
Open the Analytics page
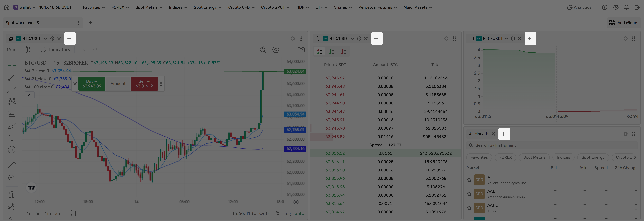click(x=579, y=7)
